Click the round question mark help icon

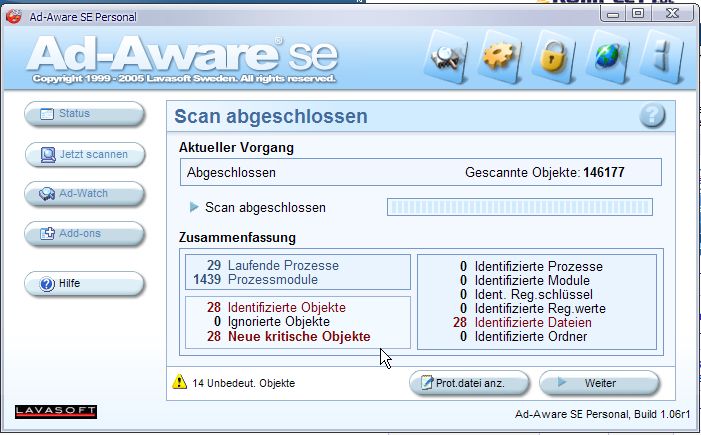click(652, 116)
